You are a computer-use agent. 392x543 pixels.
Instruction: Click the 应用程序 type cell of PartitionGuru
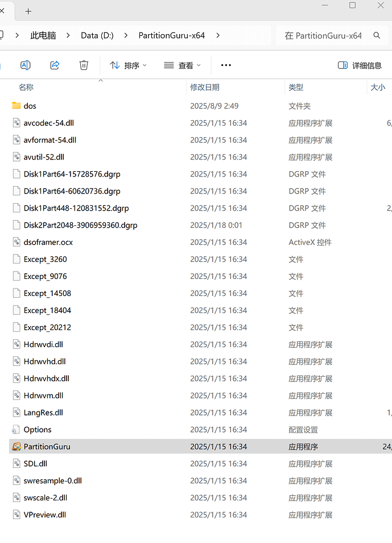tap(303, 446)
